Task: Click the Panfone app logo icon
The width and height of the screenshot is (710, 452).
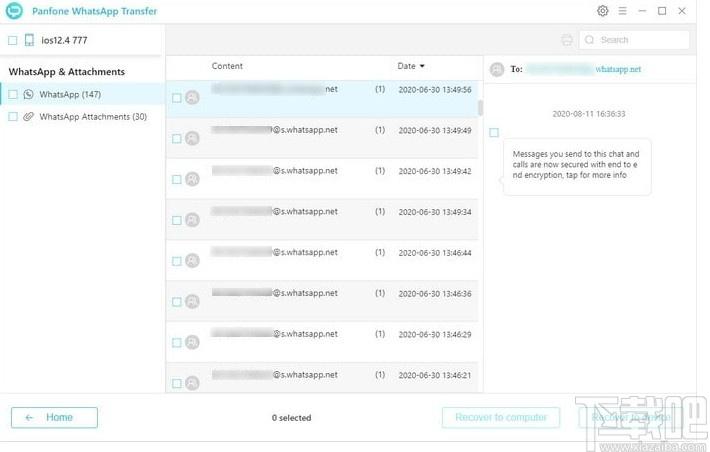Action: (14, 11)
